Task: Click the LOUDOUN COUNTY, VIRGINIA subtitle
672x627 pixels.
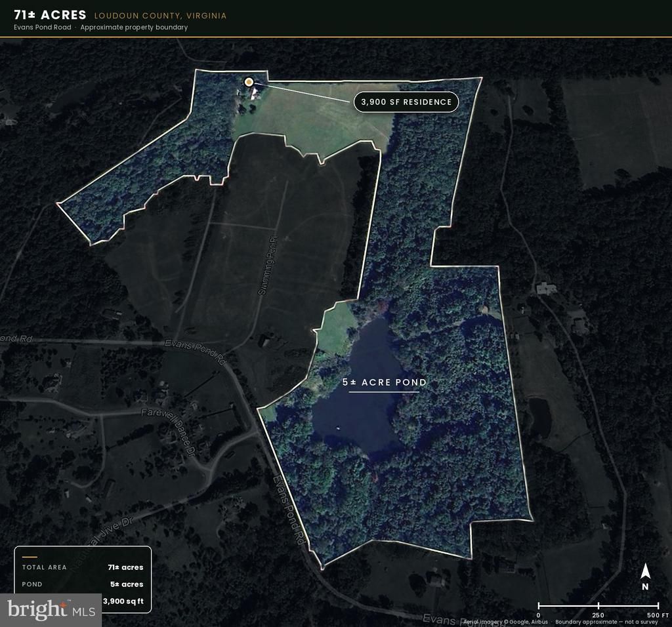Action: tap(160, 16)
